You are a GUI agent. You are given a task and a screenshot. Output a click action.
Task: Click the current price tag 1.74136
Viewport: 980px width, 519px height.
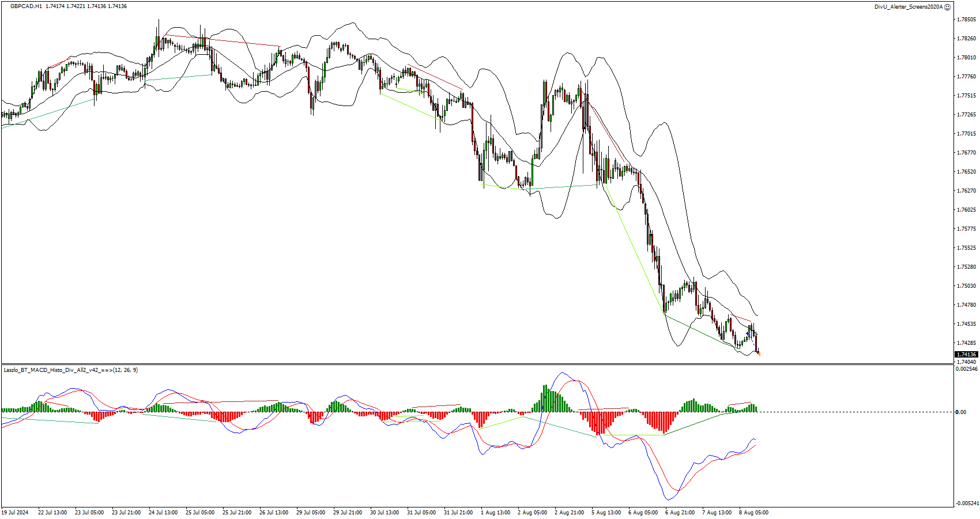coord(966,355)
